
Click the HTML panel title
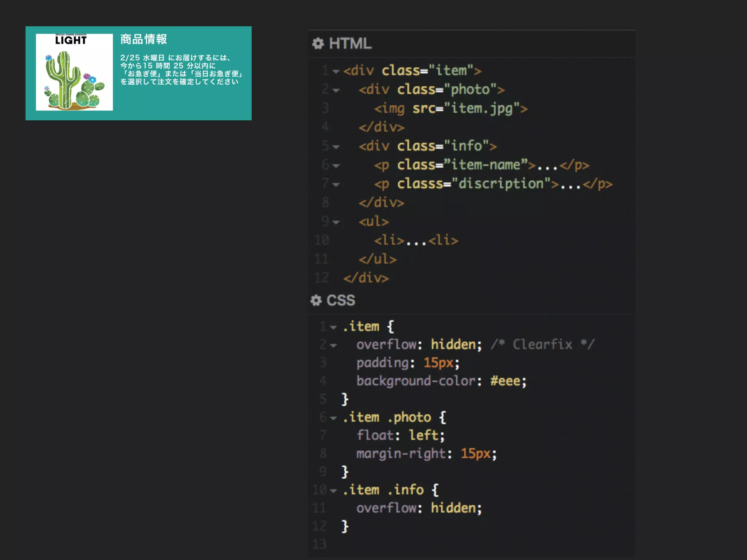350,43
